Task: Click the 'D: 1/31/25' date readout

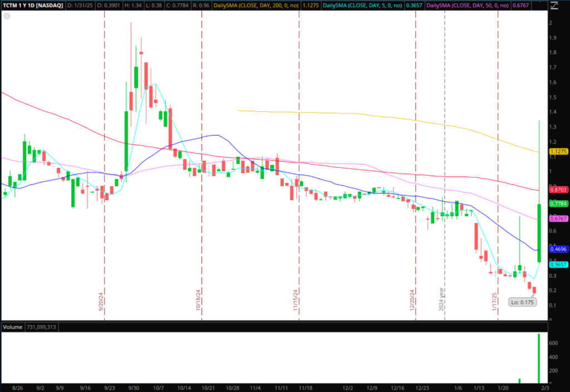Action: click(x=80, y=6)
